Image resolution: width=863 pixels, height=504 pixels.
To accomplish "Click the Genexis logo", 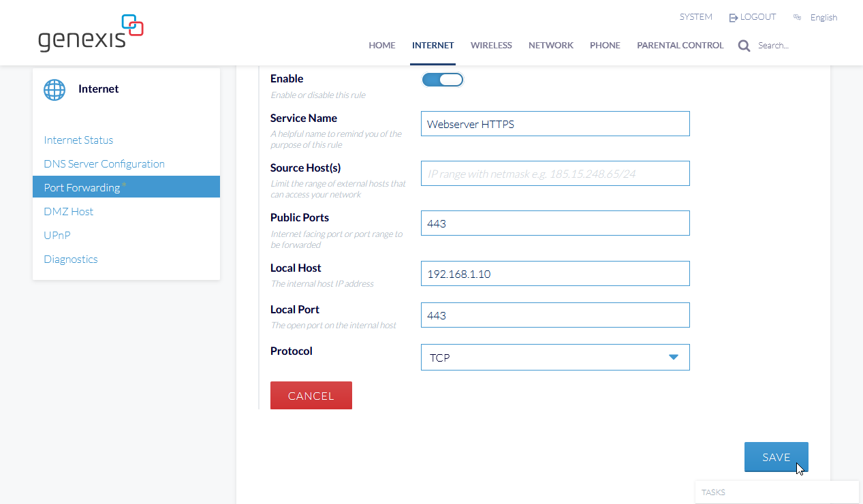I will click(x=91, y=33).
